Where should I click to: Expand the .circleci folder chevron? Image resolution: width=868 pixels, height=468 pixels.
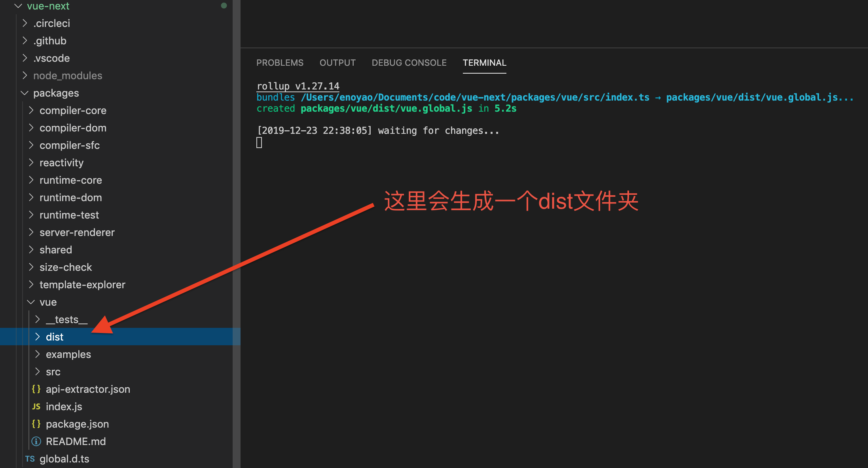pos(25,23)
